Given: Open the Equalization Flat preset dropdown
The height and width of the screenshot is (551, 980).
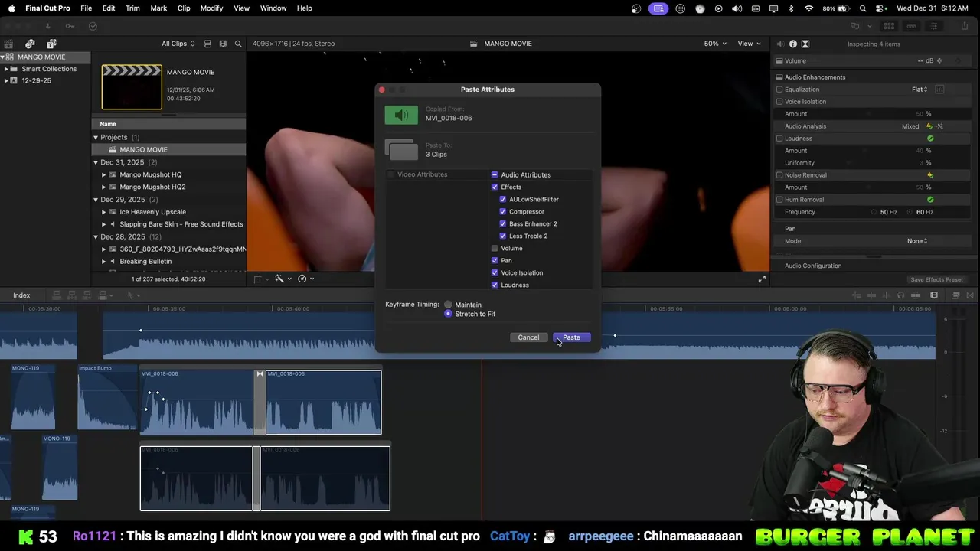Looking at the screenshot, I should [x=920, y=90].
